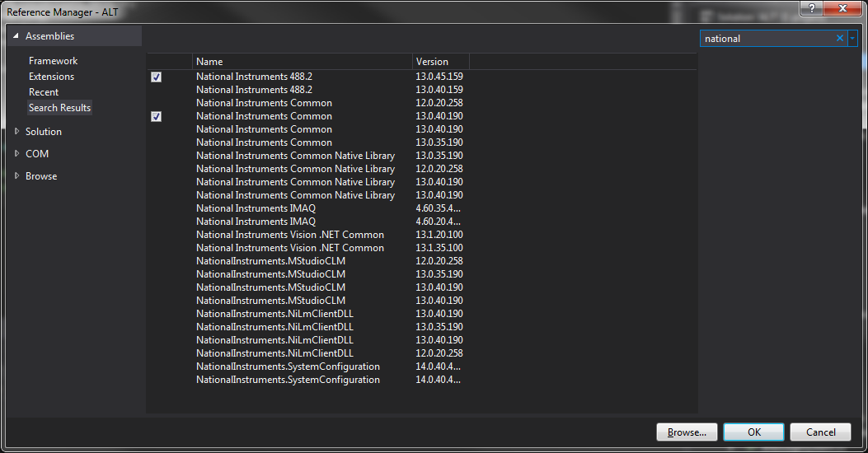
Task: Expand the COM node
Action: click(16, 153)
